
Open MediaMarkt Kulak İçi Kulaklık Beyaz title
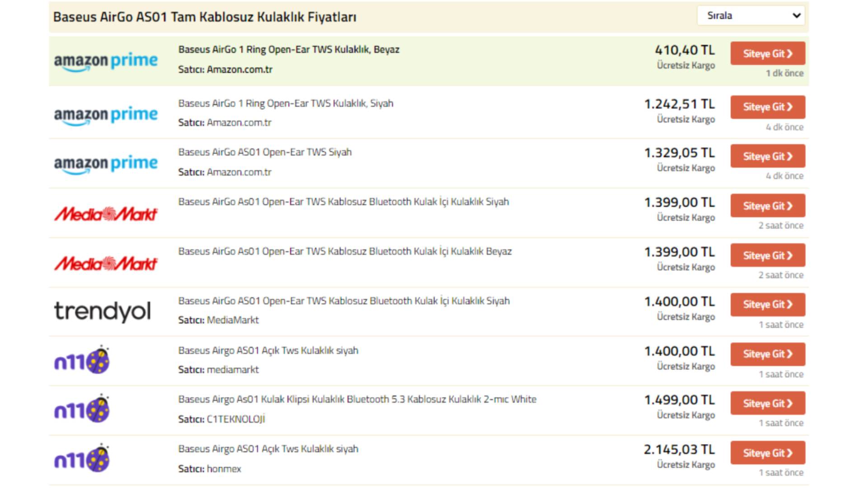point(345,252)
